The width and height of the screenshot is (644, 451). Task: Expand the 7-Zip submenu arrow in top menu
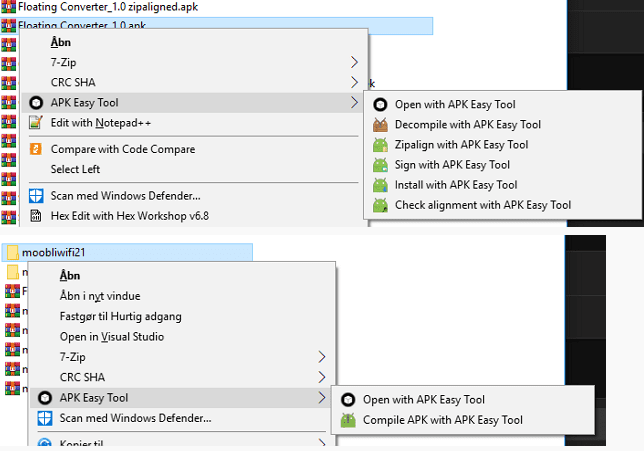pyautogui.click(x=354, y=62)
